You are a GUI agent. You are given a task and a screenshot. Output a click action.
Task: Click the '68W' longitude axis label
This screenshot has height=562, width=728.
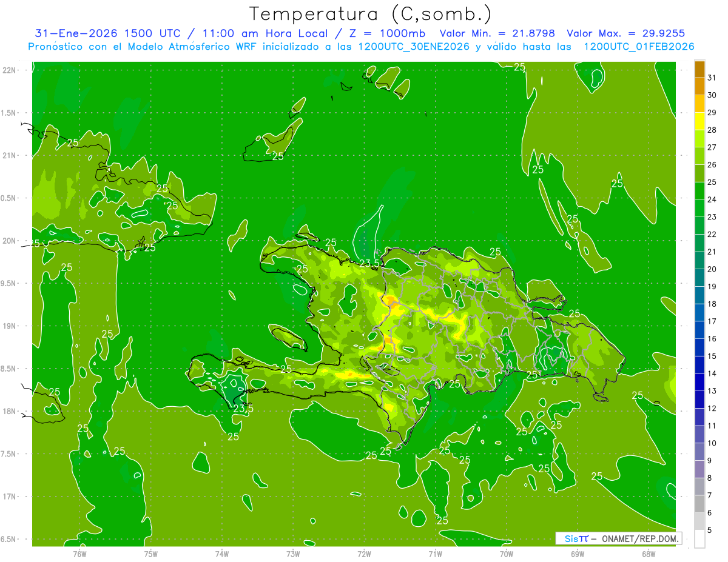tap(649, 554)
